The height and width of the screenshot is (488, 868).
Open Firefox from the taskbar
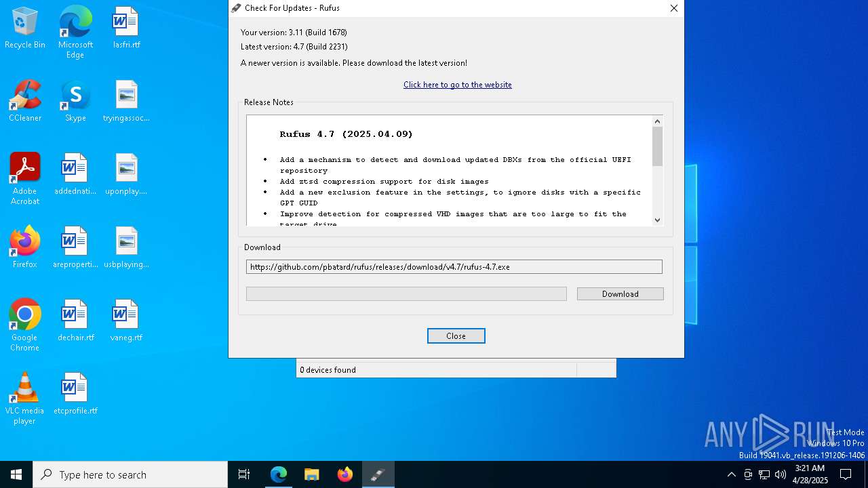[x=345, y=474]
